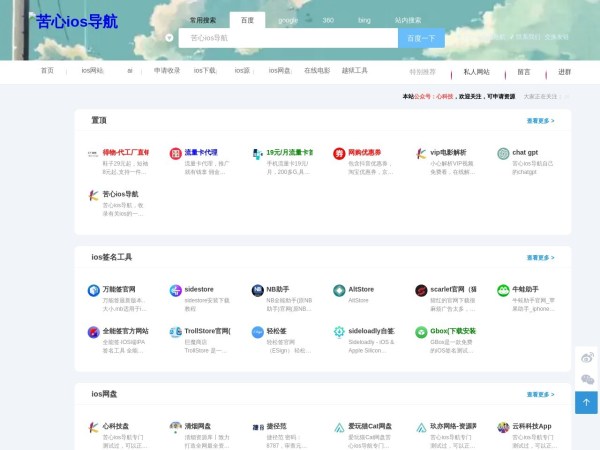Viewport: 600px width, 450px height.
Task: Click the 进群 link
Action: coord(564,72)
